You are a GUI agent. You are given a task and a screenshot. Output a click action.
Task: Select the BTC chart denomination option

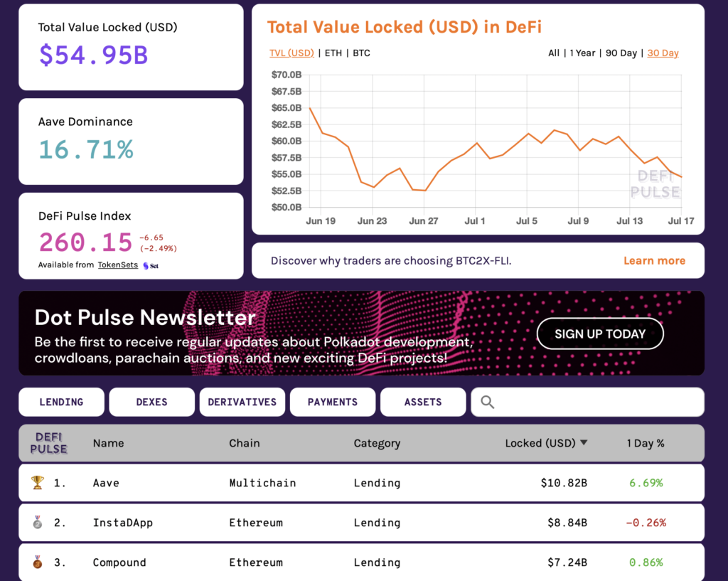point(361,53)
